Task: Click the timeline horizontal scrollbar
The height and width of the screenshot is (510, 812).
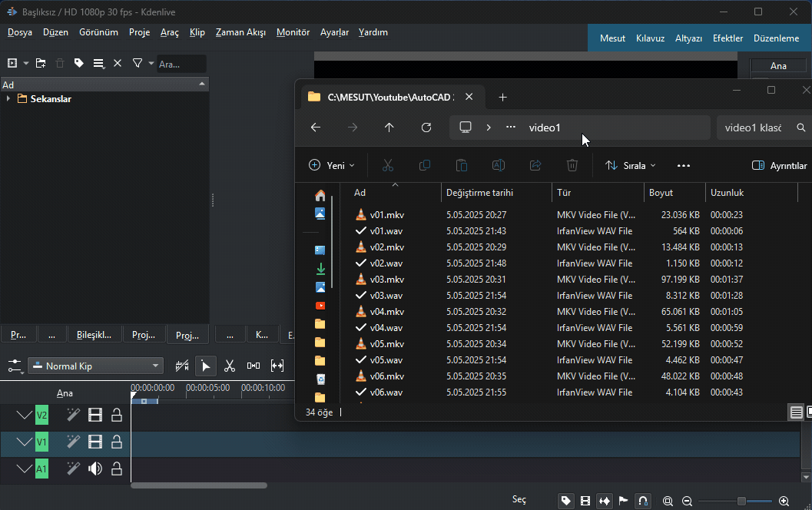Action: 199,485
